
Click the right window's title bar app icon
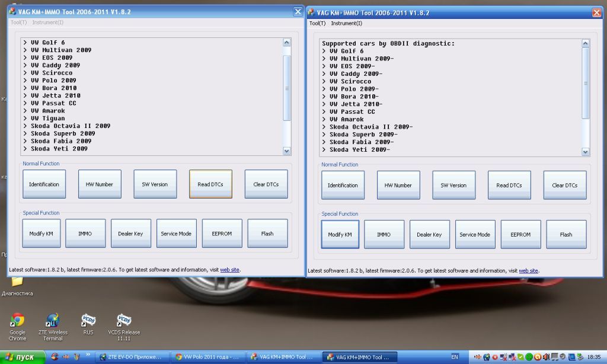[x=311, y=12]
